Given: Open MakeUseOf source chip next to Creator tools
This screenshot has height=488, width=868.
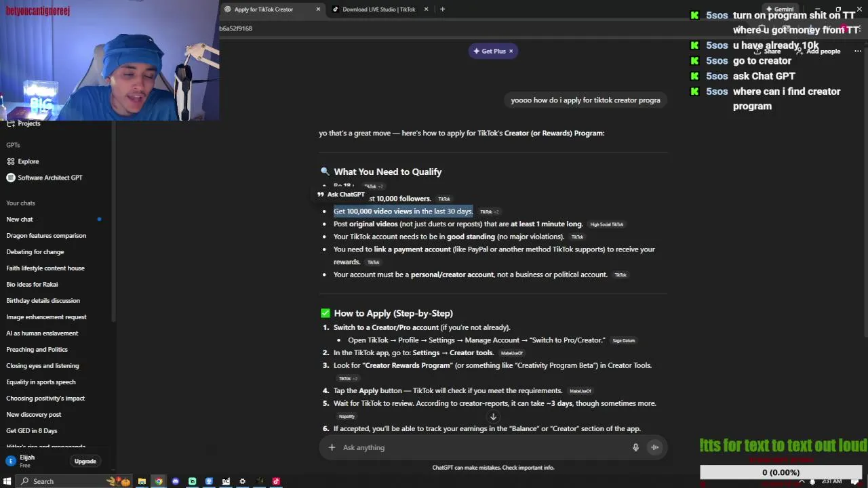Looking at the screenshot, I should click(511, 353).
